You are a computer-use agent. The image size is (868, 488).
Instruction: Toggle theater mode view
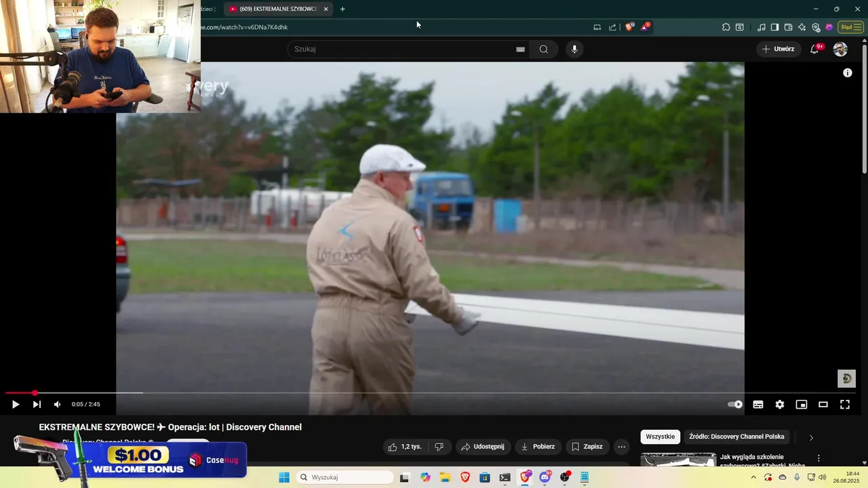[823, 405]
